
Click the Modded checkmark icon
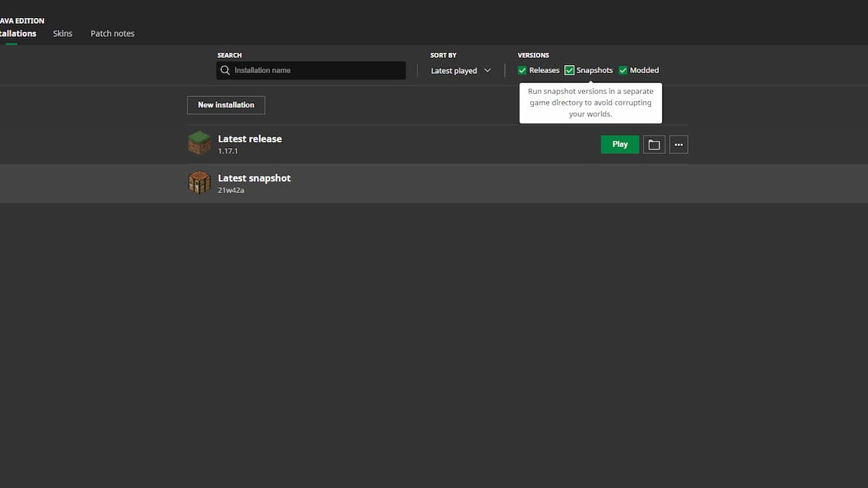pyautogui.click(x=623, y=70)
